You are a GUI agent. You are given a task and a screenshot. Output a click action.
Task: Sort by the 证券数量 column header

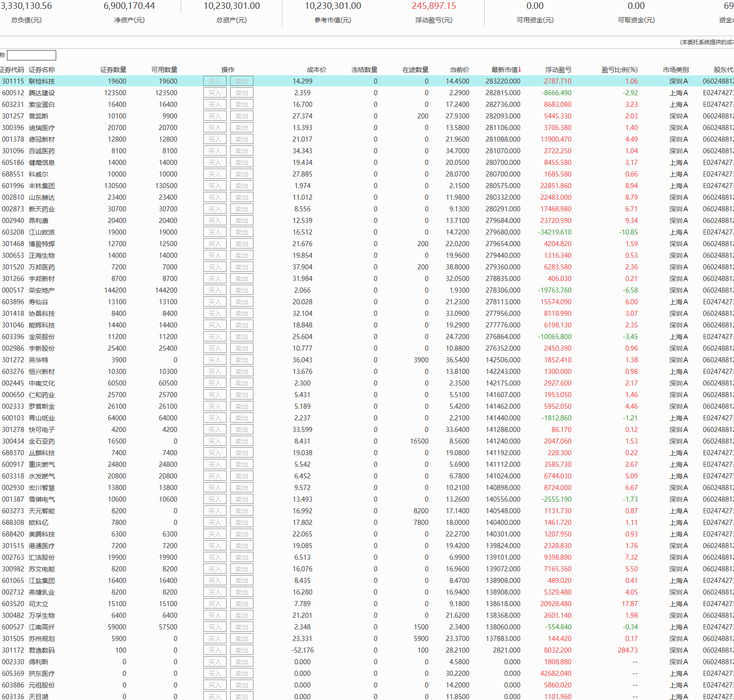tap(113, 70)
